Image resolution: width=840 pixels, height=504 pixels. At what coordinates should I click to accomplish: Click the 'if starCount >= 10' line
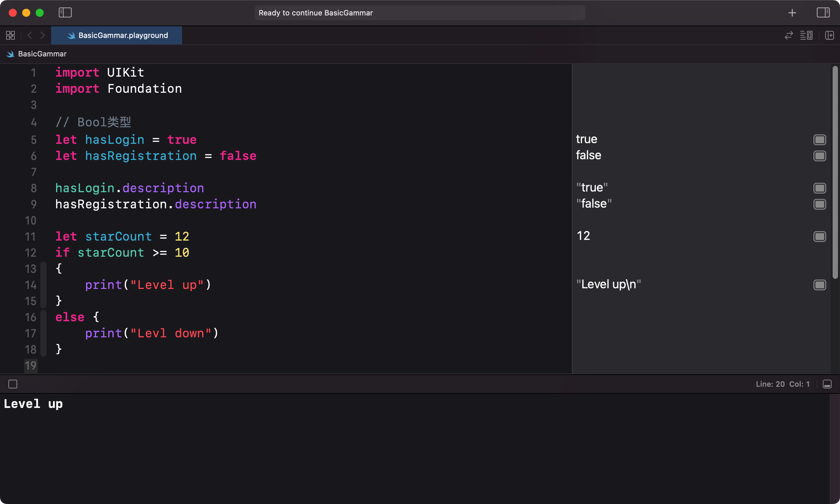122,253
